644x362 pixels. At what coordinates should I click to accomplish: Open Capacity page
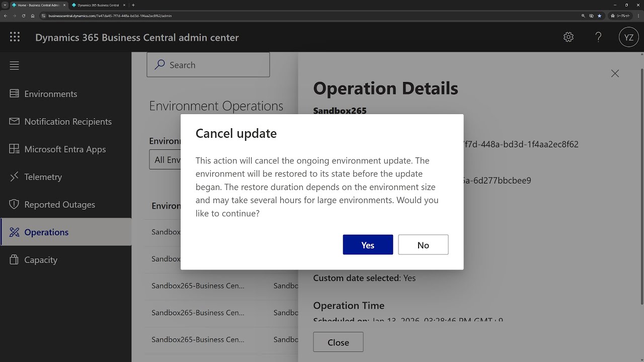(x=65, y=259)
